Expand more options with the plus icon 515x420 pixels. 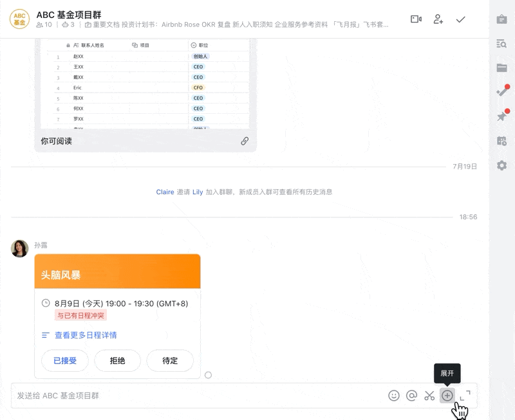[447, 396]
